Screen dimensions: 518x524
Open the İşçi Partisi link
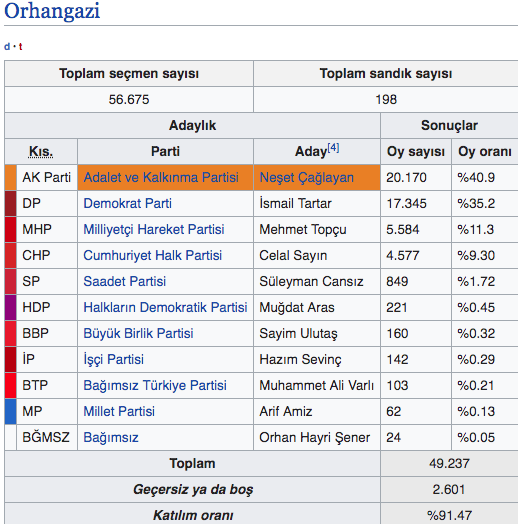point(114,359)
